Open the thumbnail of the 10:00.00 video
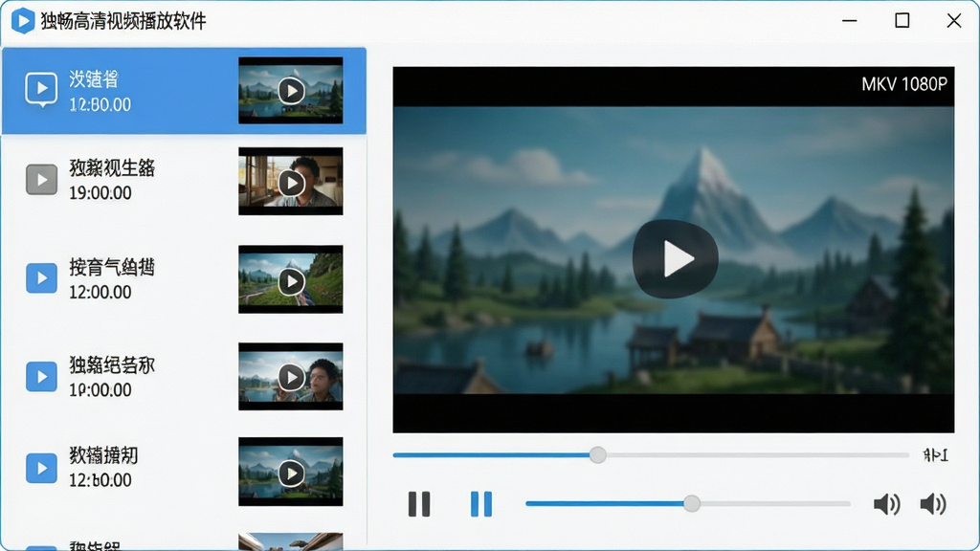Screen dimensions: 980x551 pos(291,377)
